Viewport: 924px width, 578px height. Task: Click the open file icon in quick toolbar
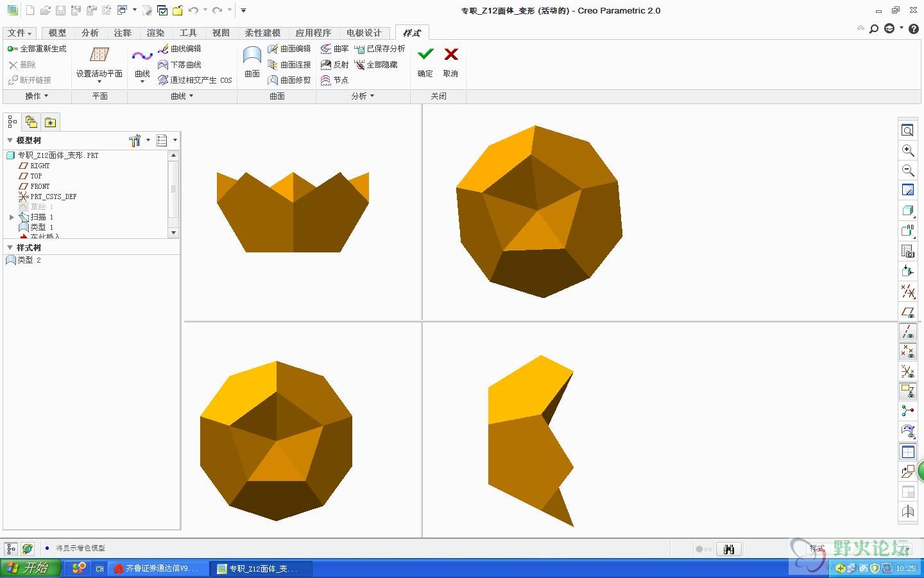coord(45,10)
